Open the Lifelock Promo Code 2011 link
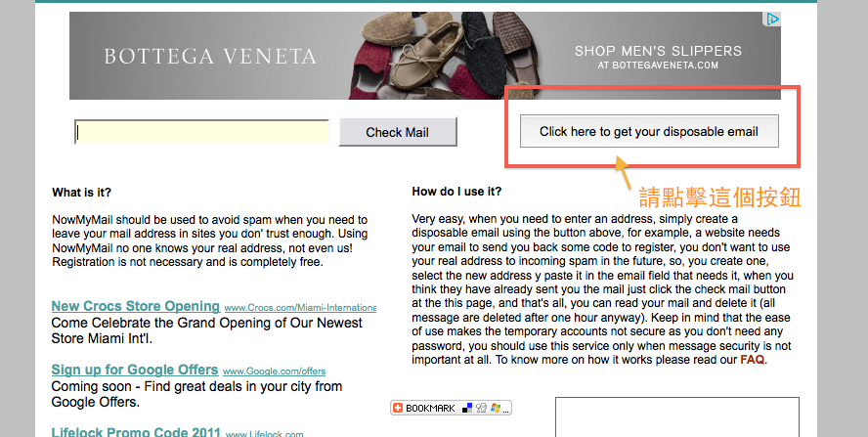Viewport: 868px width, 437px height. [x=136, y=432]
